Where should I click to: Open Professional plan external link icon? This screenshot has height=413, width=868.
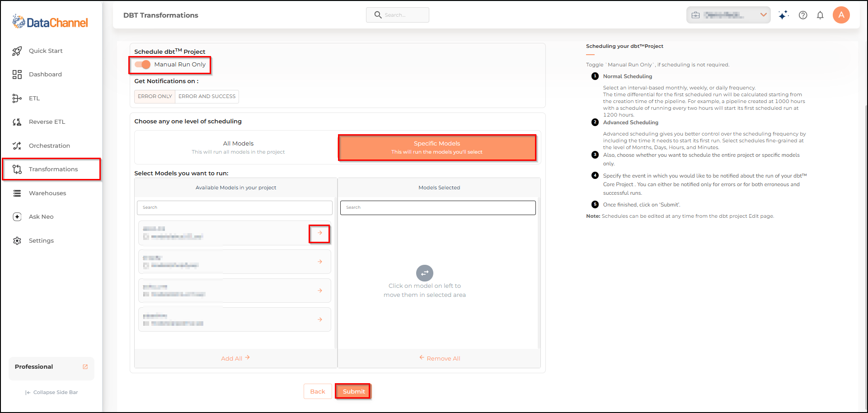click(85, 367)
